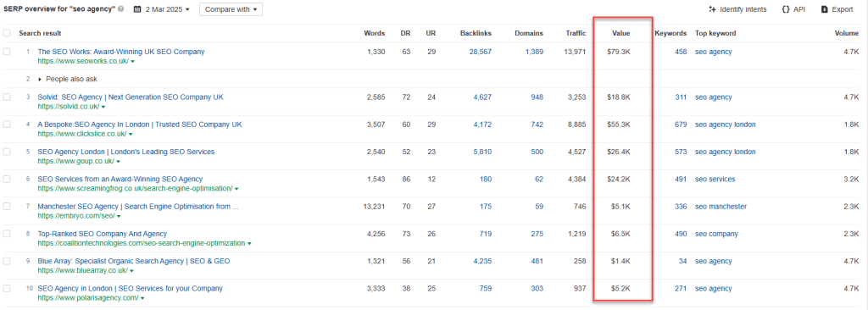Check the box for Manchester SEO Agency row
868x310 pixels.
click(7, 207)
